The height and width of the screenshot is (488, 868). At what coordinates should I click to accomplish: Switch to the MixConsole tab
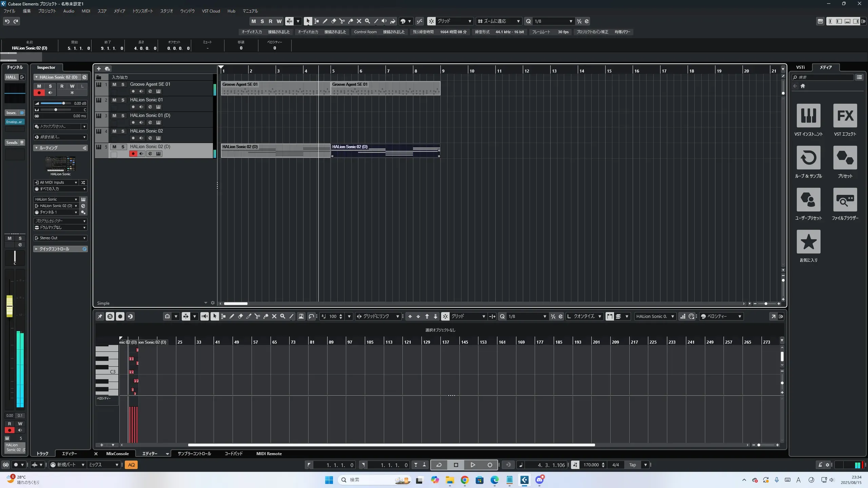click(117, 454)
